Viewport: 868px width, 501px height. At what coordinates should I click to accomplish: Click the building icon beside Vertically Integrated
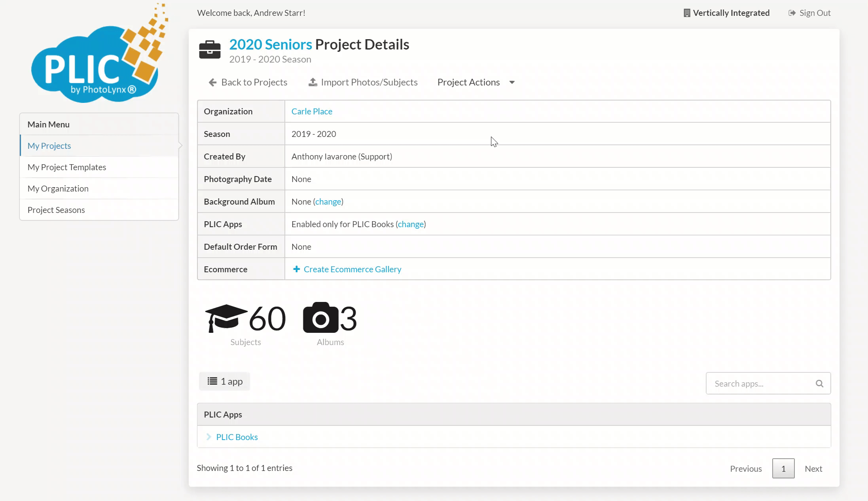[x=687, y=13]
